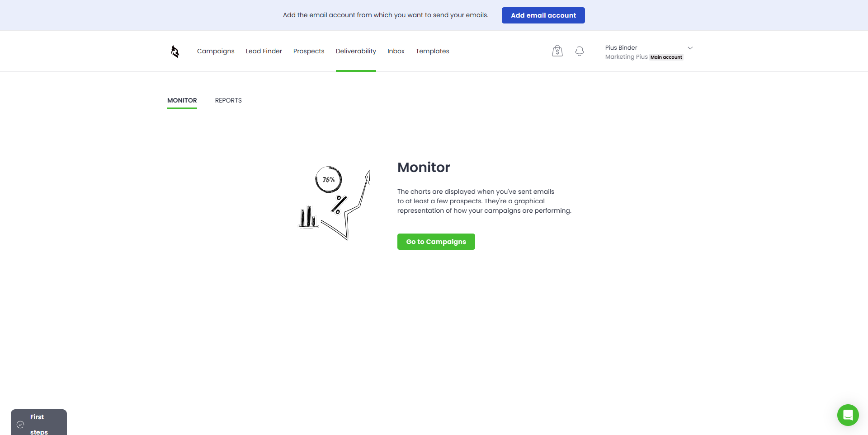This screenshot has height=435, width=868.
Task: Select the Deliverability nav item
Action: [x=356, y=51]
